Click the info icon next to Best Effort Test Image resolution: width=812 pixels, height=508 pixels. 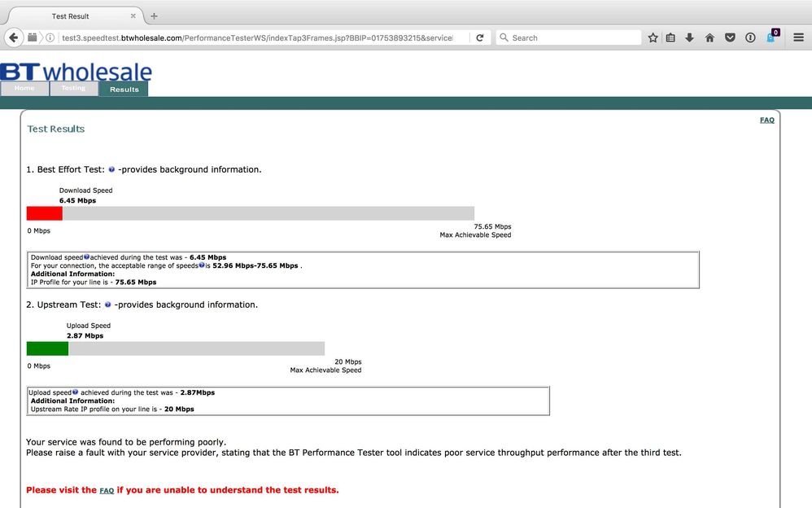coord(111,169)
